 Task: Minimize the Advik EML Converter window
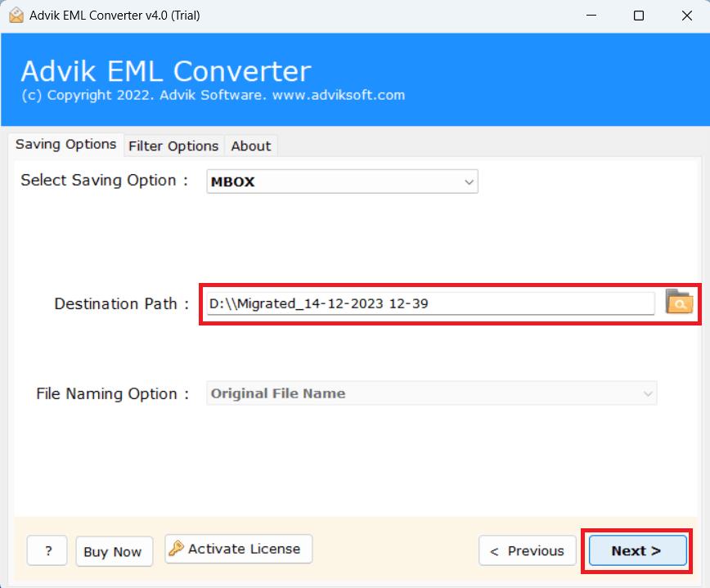coord(591,16)
